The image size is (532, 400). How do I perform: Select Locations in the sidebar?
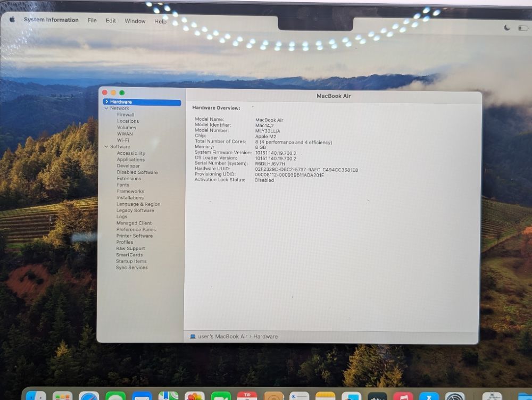(128, 121)
